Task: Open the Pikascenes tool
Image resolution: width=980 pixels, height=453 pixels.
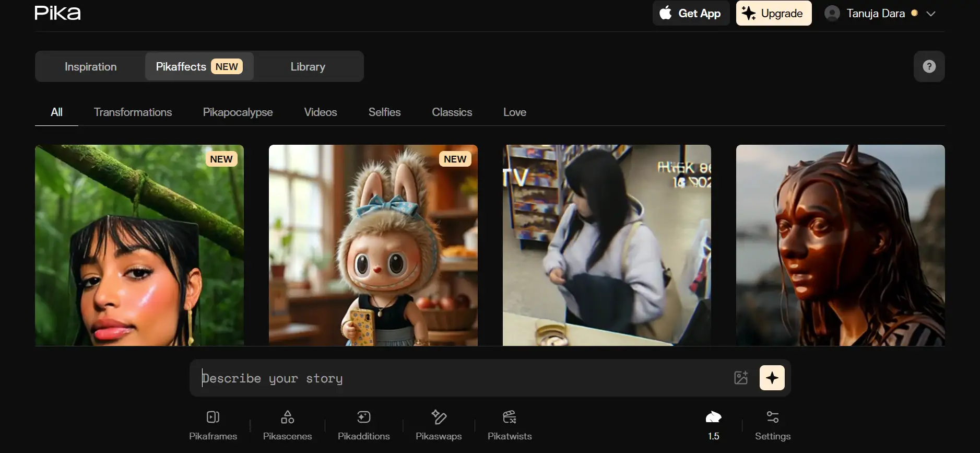Action: pos(287,425)
